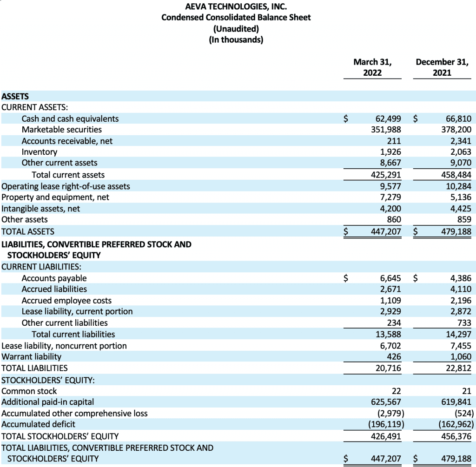This screenshot has width=476, height=467.
Task: Select 'Common stock' row label
Action: point(29,391)
